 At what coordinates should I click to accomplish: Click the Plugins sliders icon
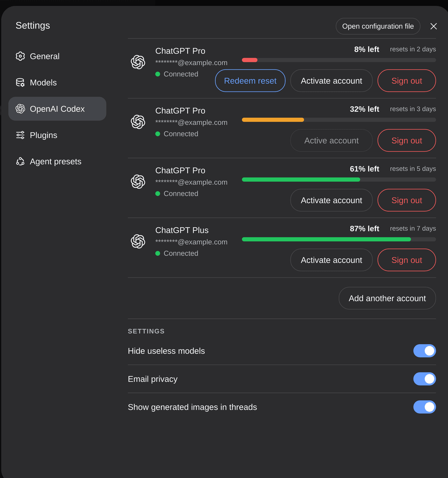[x=20, y=135]
